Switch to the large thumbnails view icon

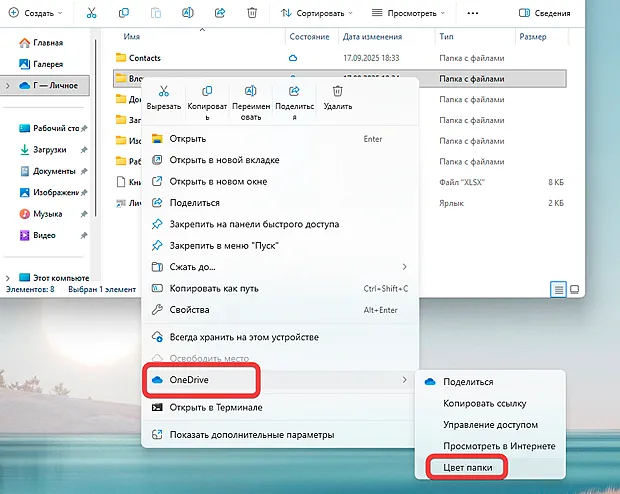click(575, 290)
